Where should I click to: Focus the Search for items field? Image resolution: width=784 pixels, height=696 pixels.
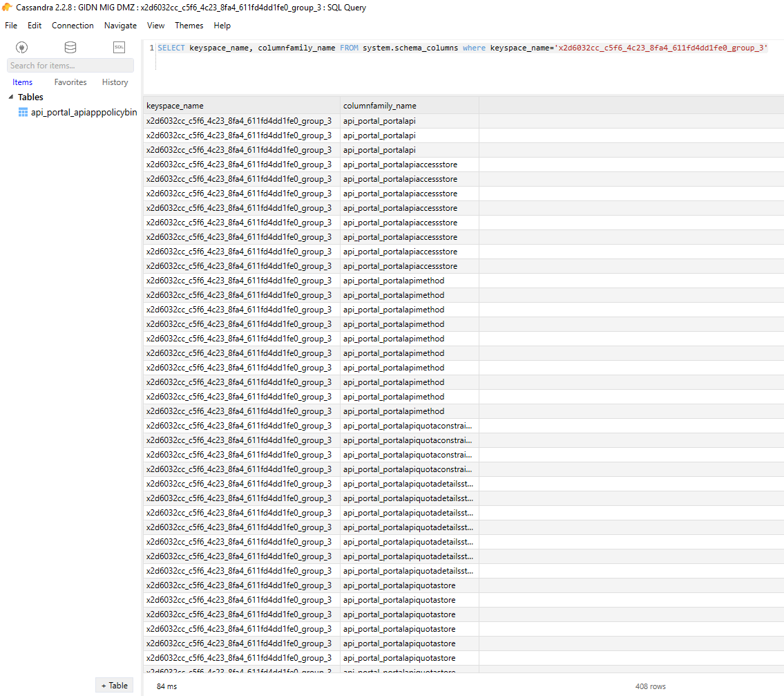pos(70,66)
